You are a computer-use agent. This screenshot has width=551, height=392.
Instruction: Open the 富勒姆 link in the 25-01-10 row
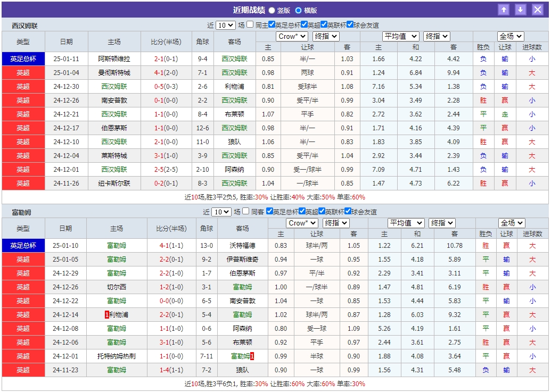pyautogui.click(x=117, y=246)
